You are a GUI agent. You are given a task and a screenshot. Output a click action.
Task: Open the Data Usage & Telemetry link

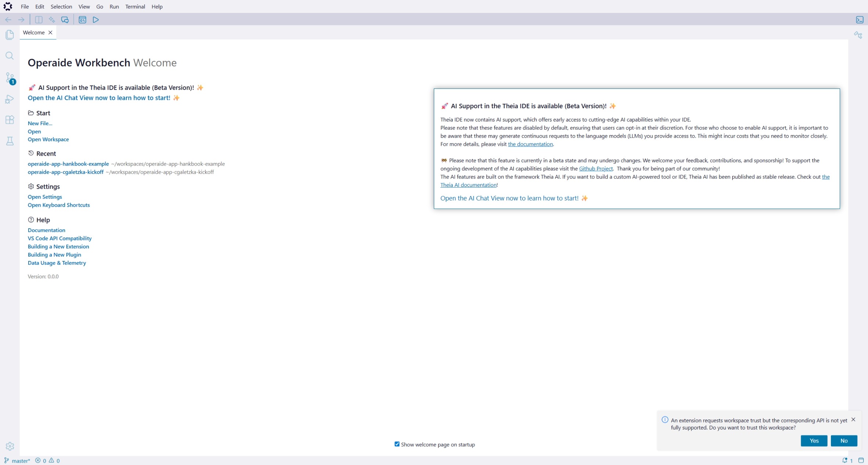pyautogui.click(x=57, y=263)
